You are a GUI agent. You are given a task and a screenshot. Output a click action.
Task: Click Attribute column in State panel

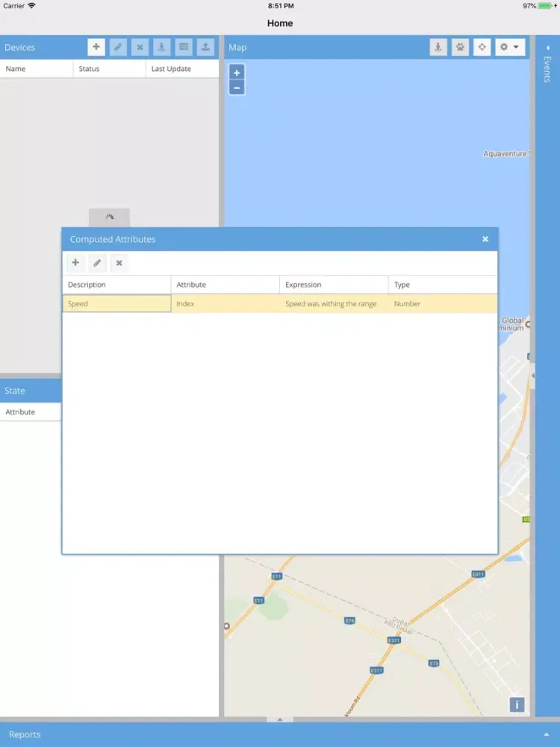(x=31, y=412)
